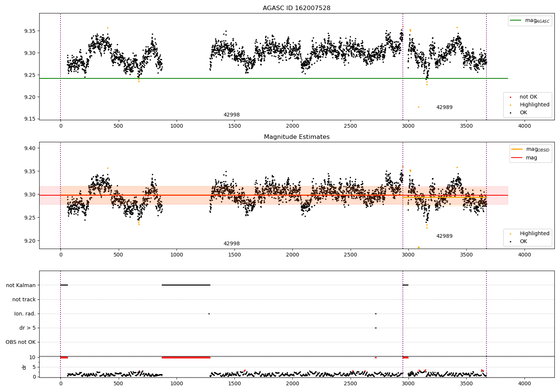Click the orange line sample beside mag OBSID
Image resolution: width=560 pixels, height=392 pixels.
[517, 149]
